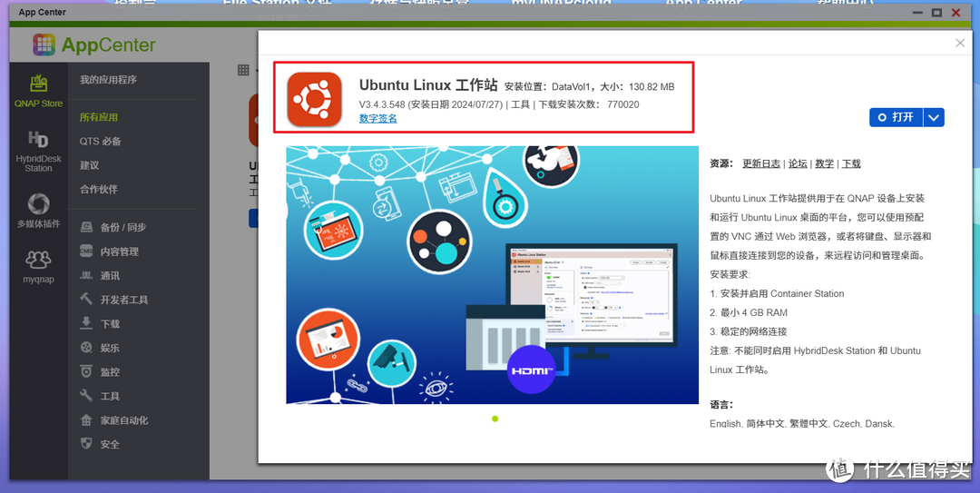Viewport: 980px width, 493px height.
Task: Open 我的应用程序 list
Action: [108, 80]
